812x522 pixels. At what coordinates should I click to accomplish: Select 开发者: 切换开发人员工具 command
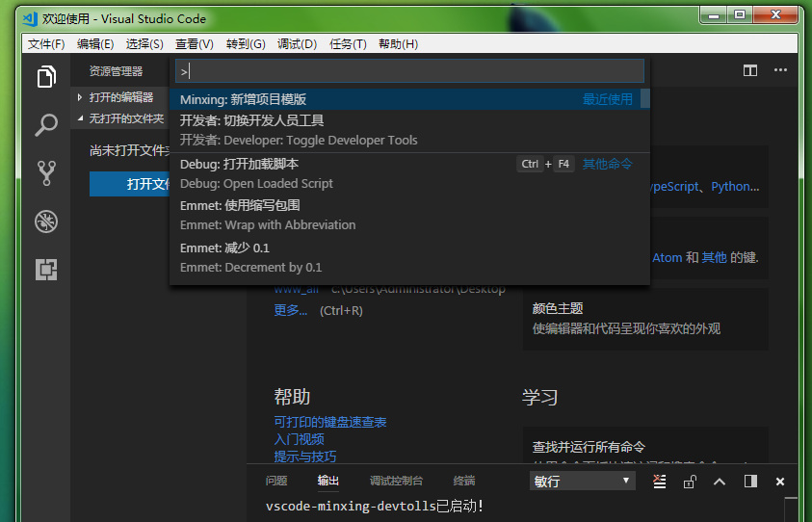point(409,131)
